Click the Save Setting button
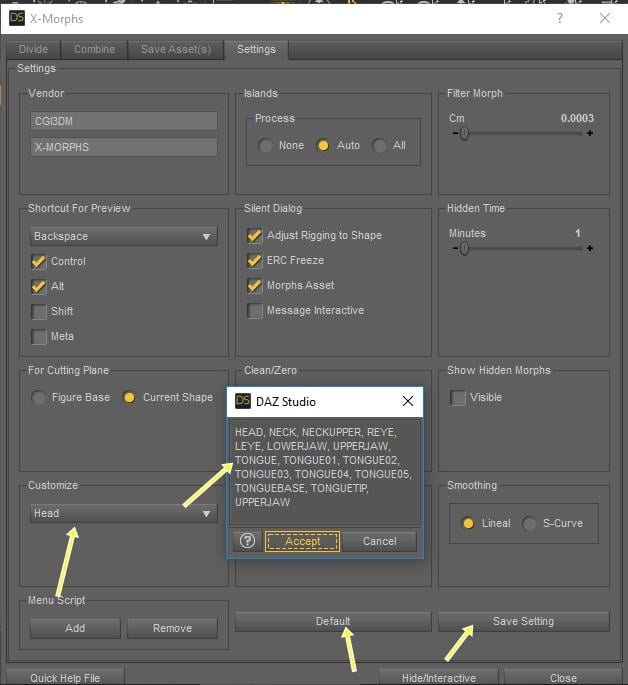Screen dimensions: 628x685 (x=524, y=621)
